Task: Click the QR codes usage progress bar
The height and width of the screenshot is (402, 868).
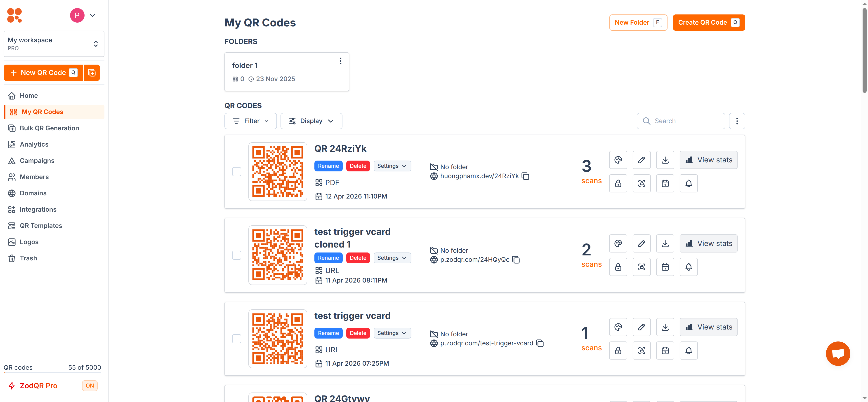Action: tap(52, 373)
